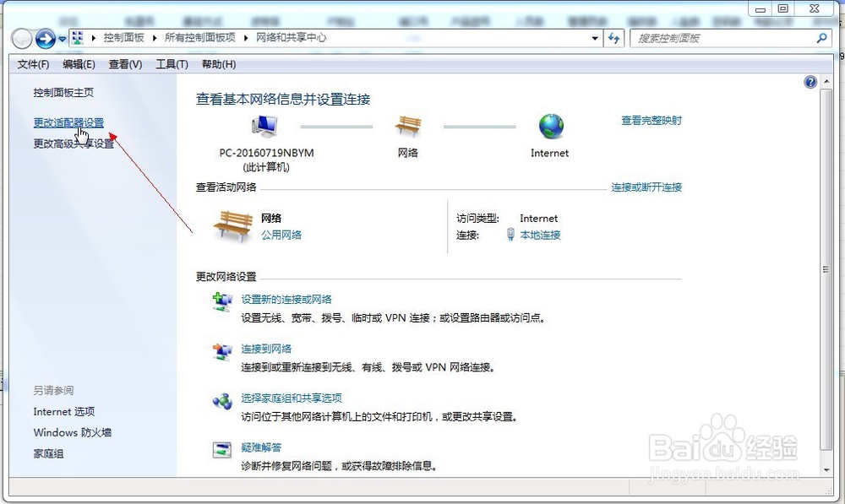Click the PC-20160719NBYM computer icon
845x504 pixels.
(x=263, y=123)
